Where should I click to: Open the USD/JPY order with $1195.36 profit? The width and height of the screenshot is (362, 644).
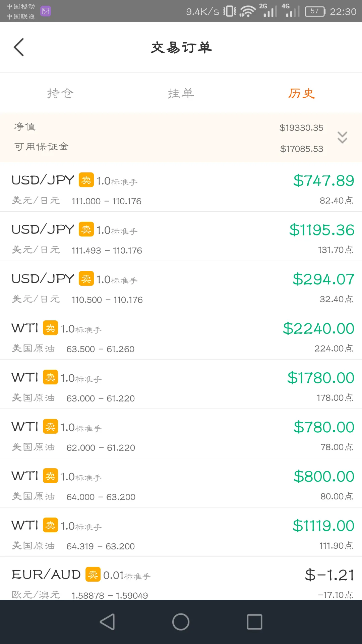click(181, 236)
